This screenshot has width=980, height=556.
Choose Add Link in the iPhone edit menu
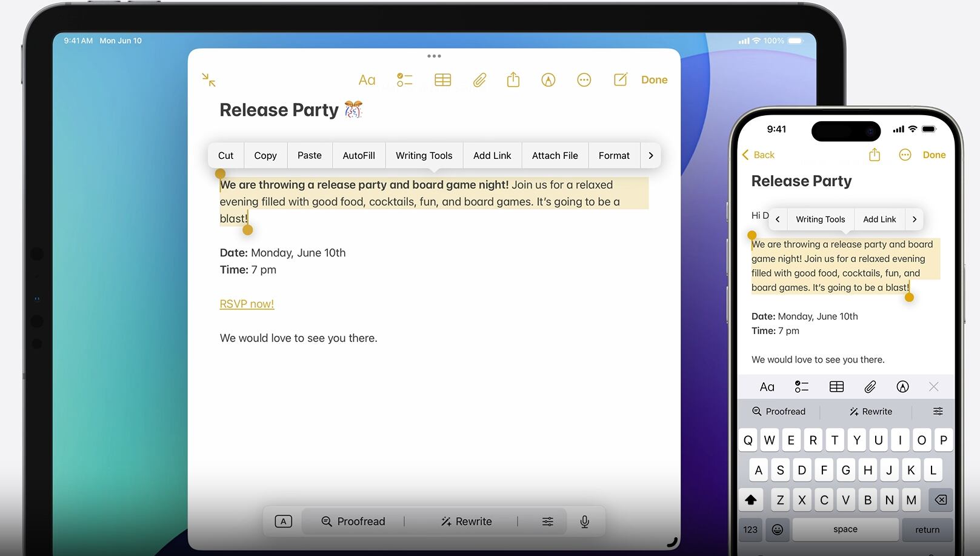879,219
